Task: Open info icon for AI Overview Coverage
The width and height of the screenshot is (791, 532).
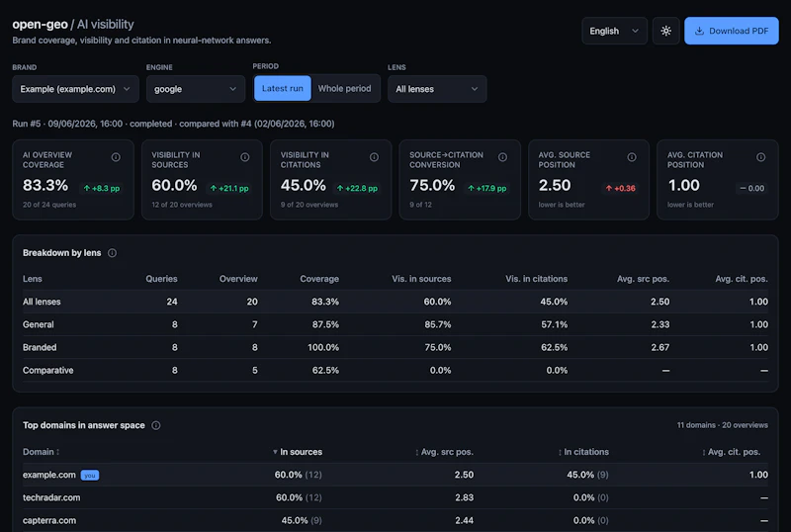Action: click(x=116, y=157)
